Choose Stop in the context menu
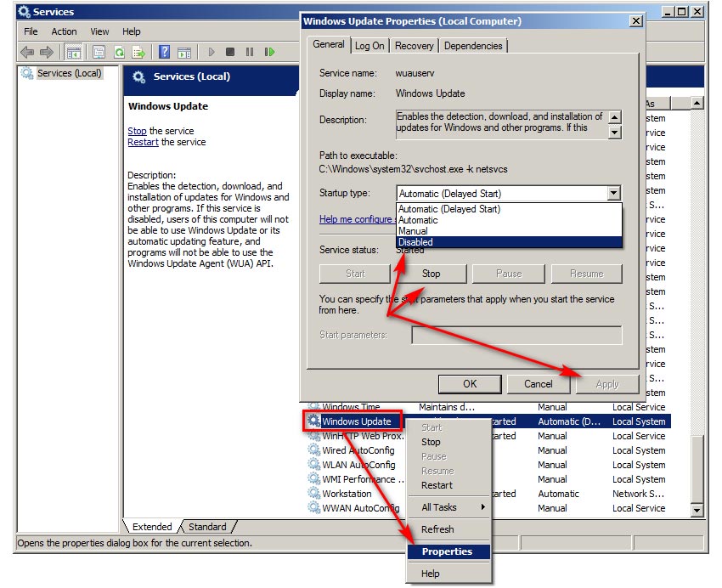This screenshot has height=588, width=722. pyautogui.click(x=449, y=442)
